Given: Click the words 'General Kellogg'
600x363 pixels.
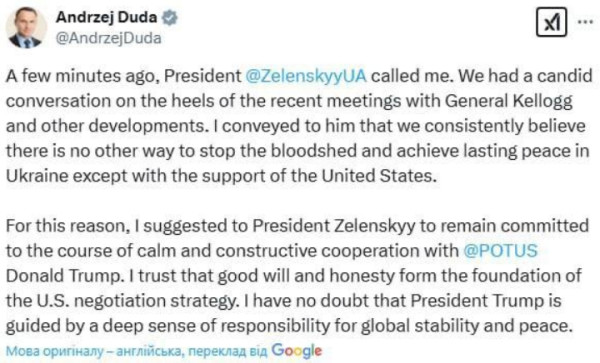Looking at the screenshot, I should 509,101.
